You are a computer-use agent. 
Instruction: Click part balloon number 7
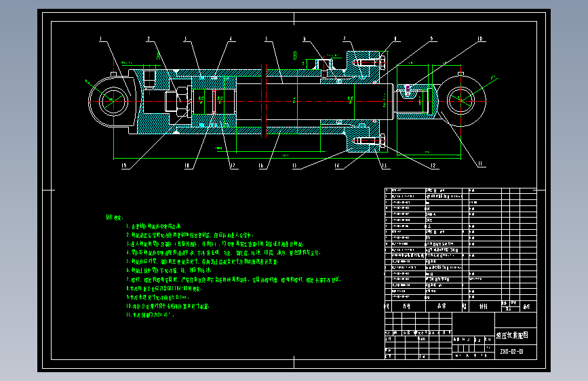345,39
